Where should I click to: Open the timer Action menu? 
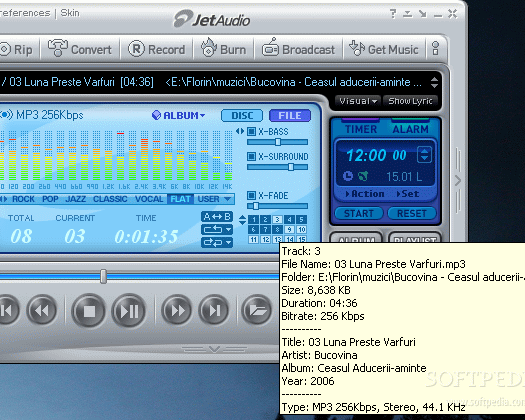(365, 194)
